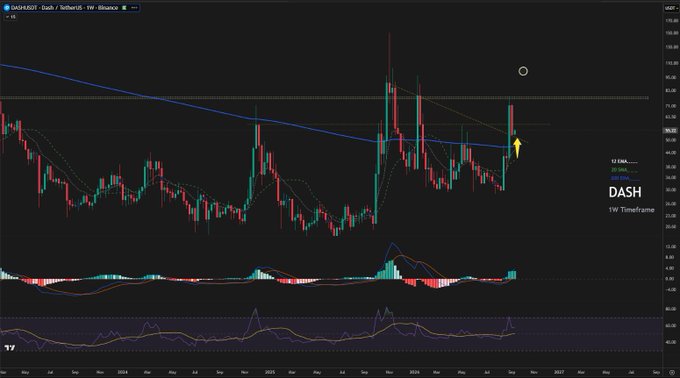Expand the collapsed indicators legend counter
The width and height of the screenshot is (680, 378).
(11, 17)
